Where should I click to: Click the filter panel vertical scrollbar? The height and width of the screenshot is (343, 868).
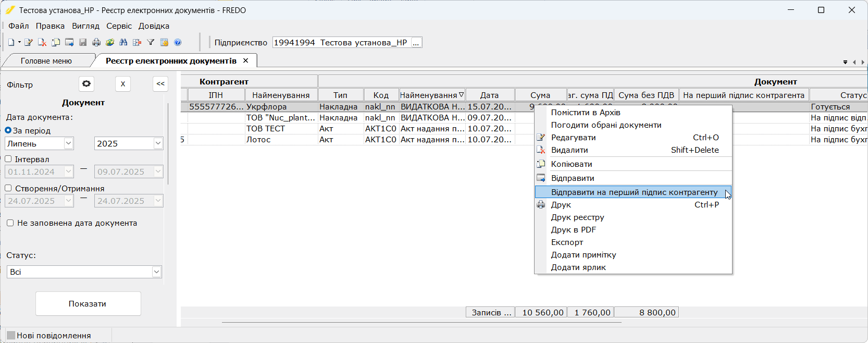click(x=168, y=143)
